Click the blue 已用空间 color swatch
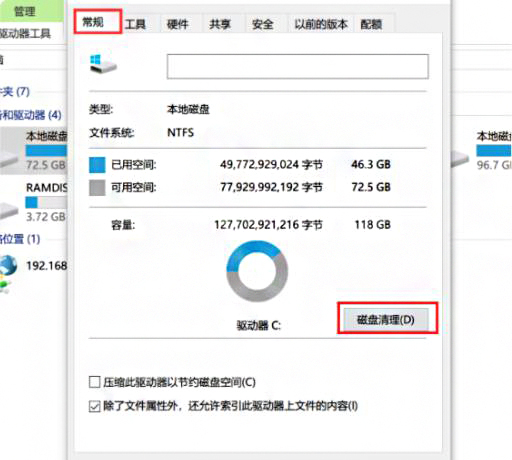Viewport: 512px width, 460px height. tap(97, 165)
